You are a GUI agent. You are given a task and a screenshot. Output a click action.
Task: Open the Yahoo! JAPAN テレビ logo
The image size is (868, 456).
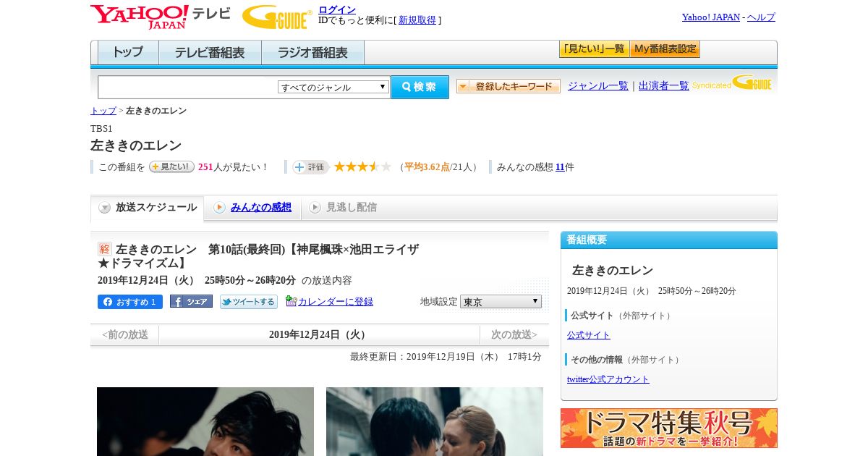161,17
